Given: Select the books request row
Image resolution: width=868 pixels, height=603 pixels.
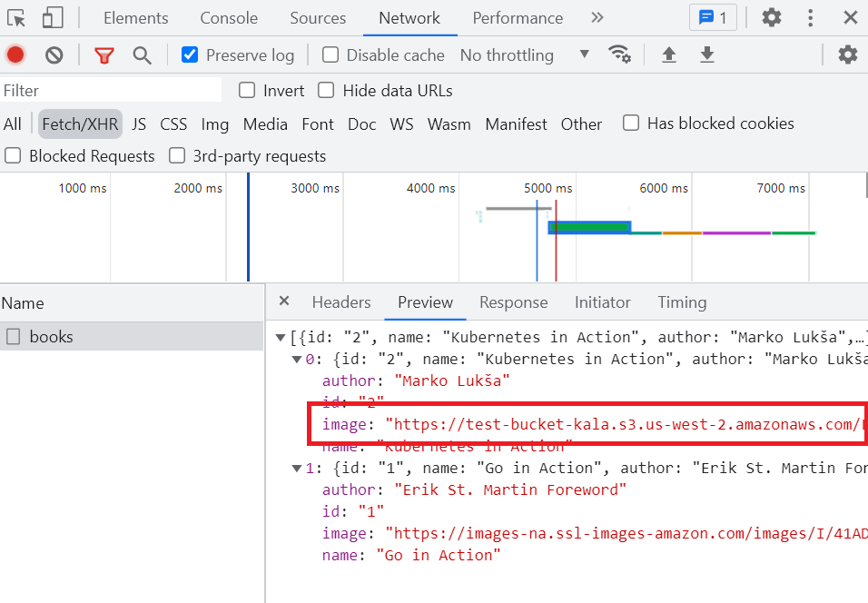Looking at the screenshot, I should coord(52,337).
